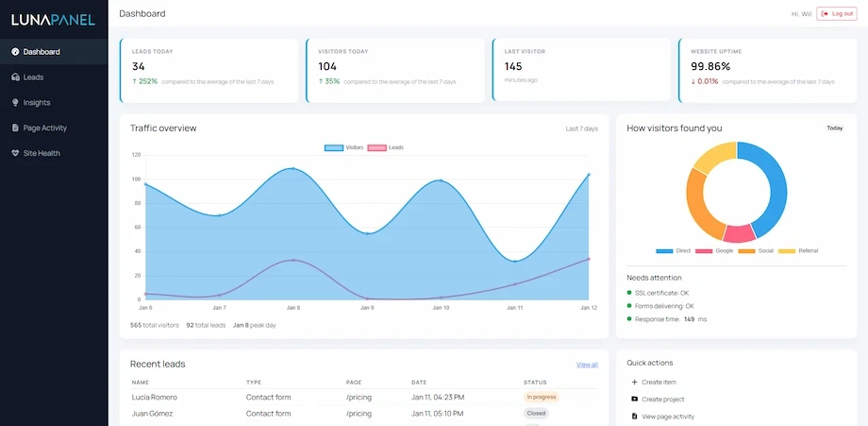868x426 pixels.
Task: Click the SSL certificate: OK status line
Action: click(x=658, y=293)
